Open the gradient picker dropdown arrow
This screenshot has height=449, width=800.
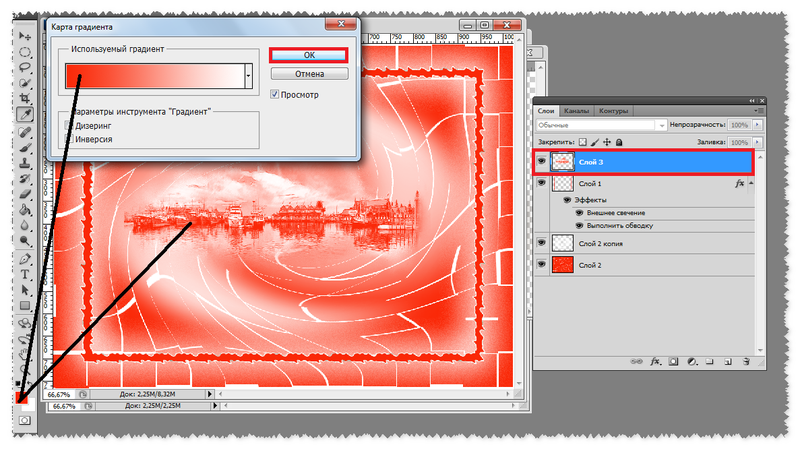pyautogui.click(x=248, y=76)
